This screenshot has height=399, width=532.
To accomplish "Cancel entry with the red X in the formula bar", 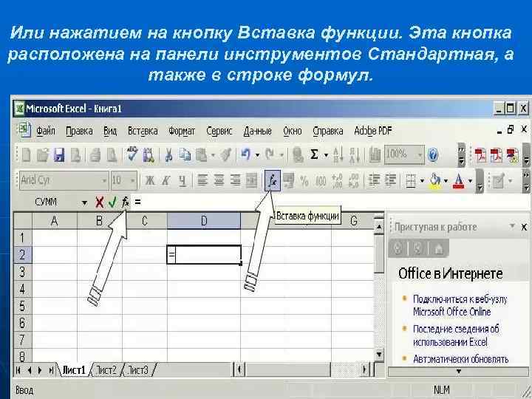I will (99, 202).
